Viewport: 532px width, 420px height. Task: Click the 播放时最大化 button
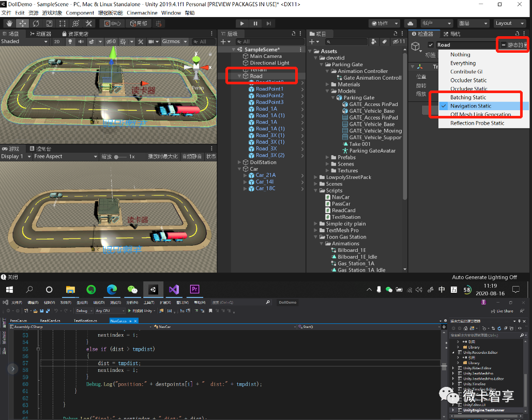click(162, 156)
